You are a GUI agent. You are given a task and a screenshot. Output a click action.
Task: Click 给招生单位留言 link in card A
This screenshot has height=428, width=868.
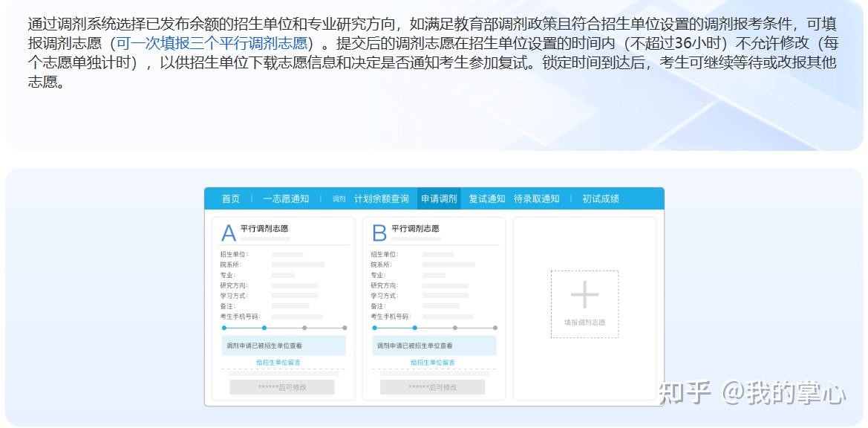pyautogui.click(x=278, y=363)
